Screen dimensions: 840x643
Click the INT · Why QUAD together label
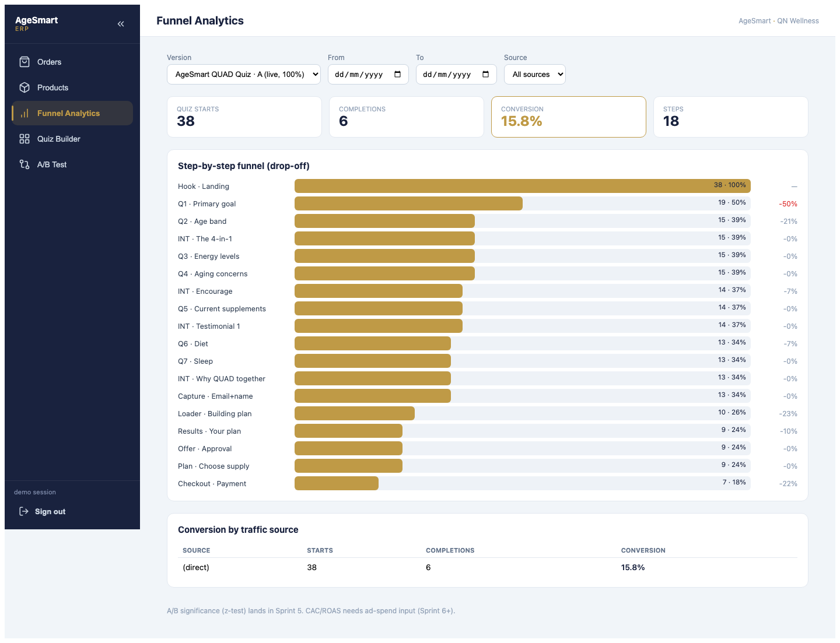(x=221, y=378)
